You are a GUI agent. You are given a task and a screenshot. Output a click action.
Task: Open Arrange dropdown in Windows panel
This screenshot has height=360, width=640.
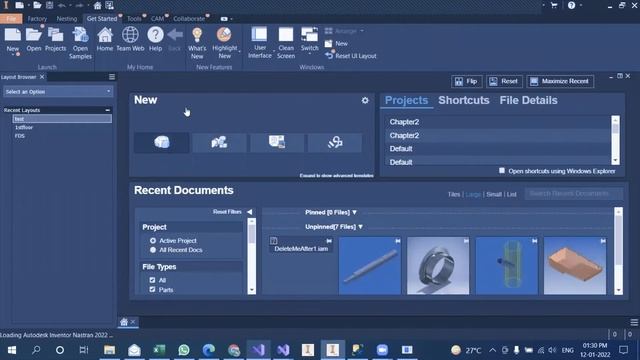point(344,31)
